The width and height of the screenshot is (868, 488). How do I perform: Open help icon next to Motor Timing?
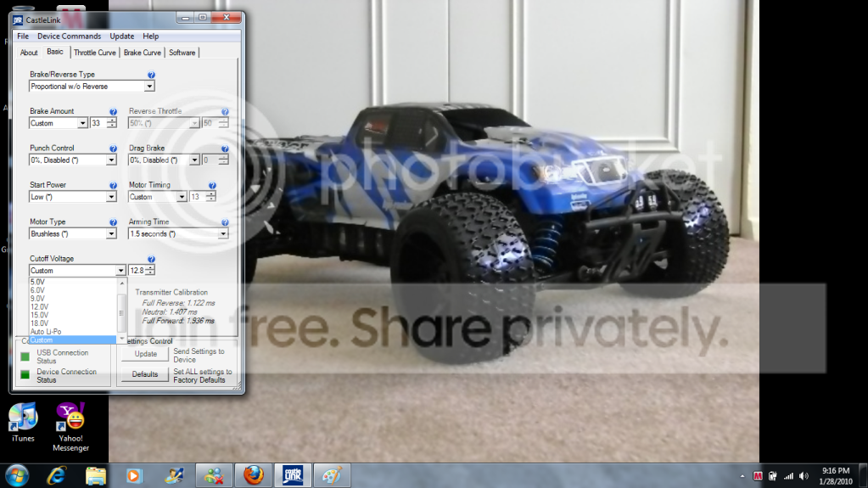pos(212,186)
